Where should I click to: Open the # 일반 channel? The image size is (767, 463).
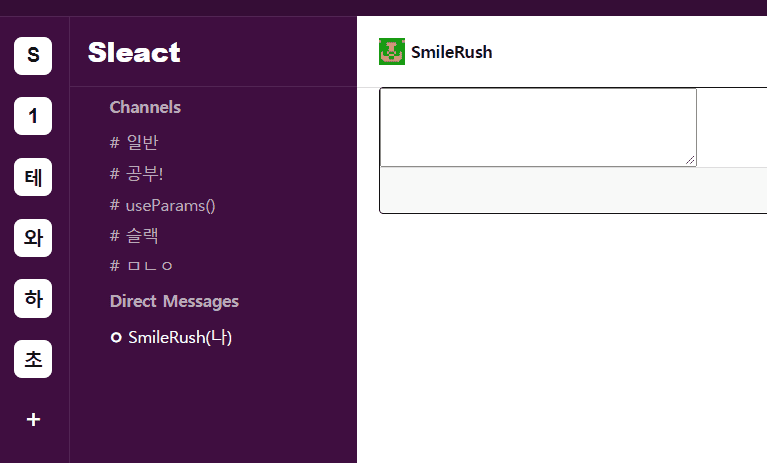point(135,143)
